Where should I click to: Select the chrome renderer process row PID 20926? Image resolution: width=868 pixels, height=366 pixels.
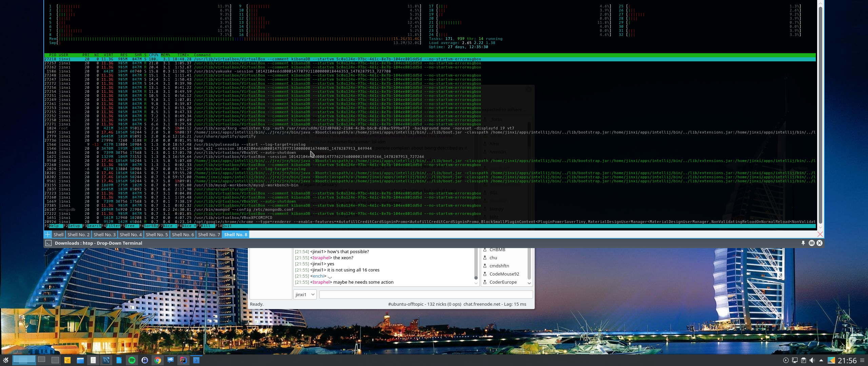pyautogui.click(x=430, y=222)
